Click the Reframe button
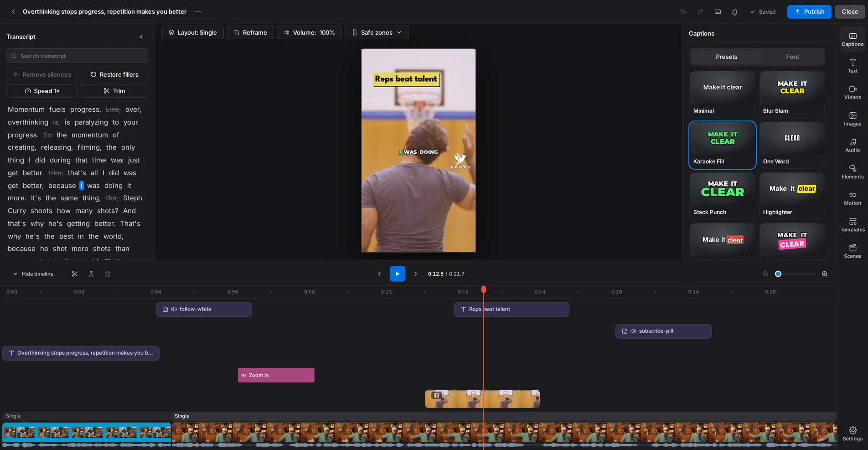The height and width of the screenshot is (450, 868). tap(250, 32)
